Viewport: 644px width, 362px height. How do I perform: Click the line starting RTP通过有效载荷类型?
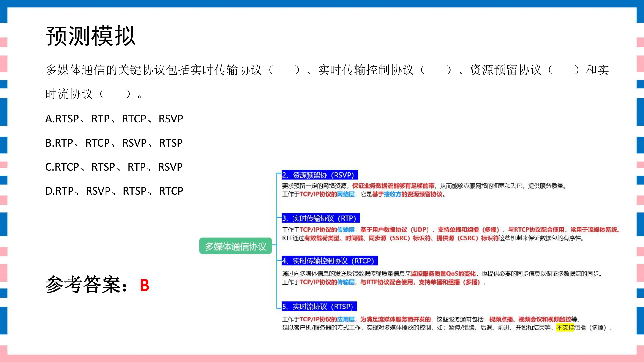pyautogui.click(x=433, y=238)
